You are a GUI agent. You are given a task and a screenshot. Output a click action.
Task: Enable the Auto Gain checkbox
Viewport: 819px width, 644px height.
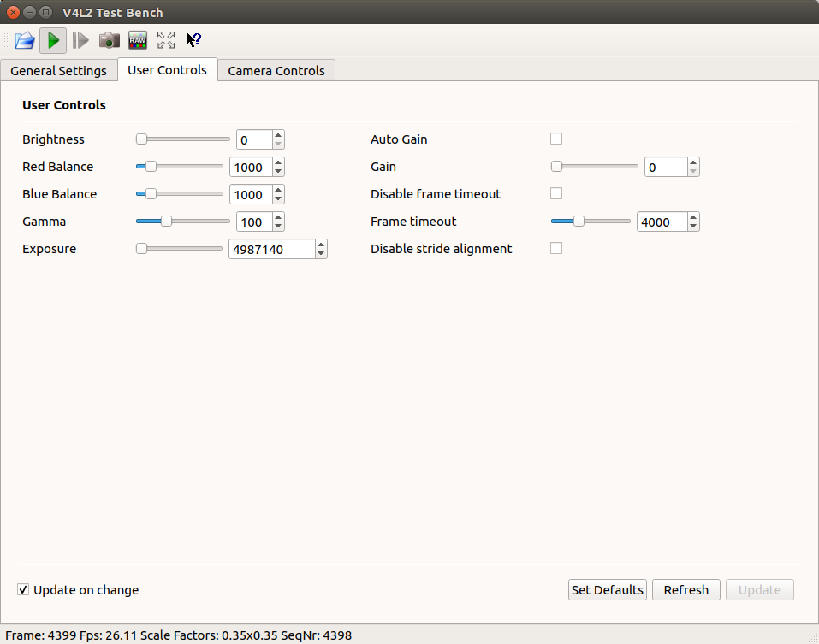pos(556,139)
